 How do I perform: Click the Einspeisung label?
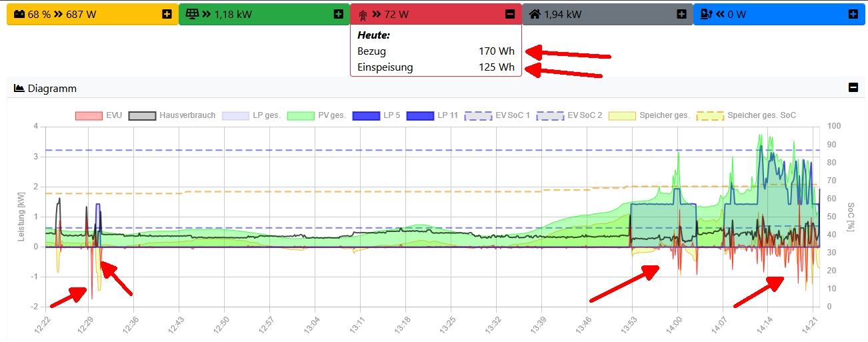[x=385, y=67]
